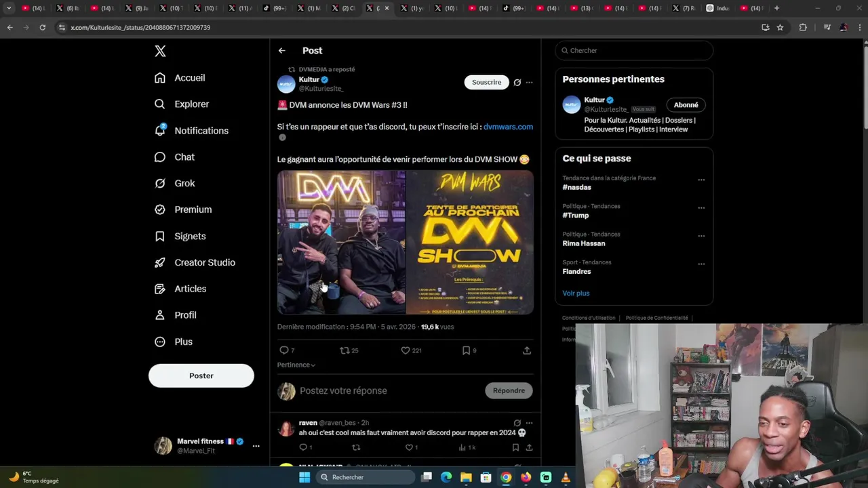This screenshot has height=488, width=868.
Task: Open Plus more options
Action: point(174,342)
